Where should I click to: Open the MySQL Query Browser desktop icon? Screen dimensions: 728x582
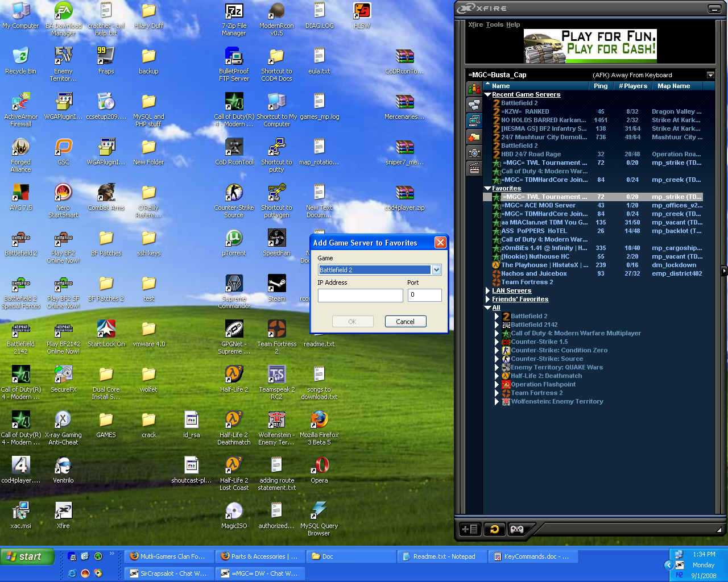pyautogui.click(x=319, y=519)
